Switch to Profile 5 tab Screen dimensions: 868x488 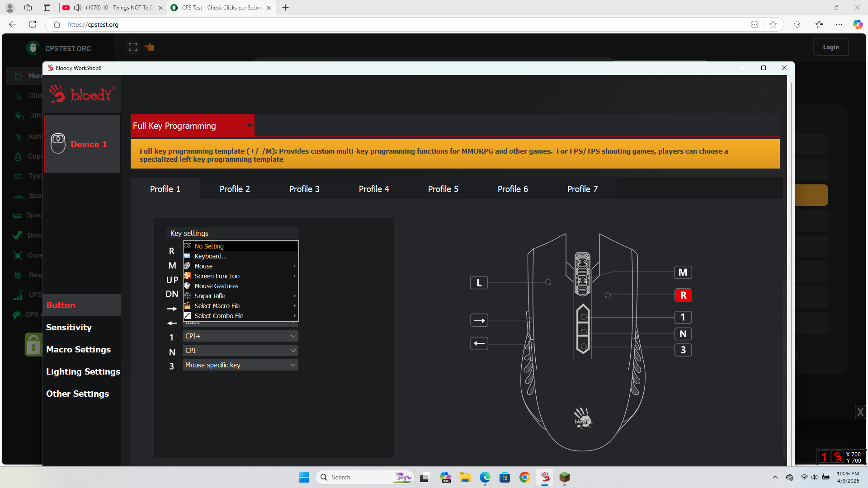[443, 189]
